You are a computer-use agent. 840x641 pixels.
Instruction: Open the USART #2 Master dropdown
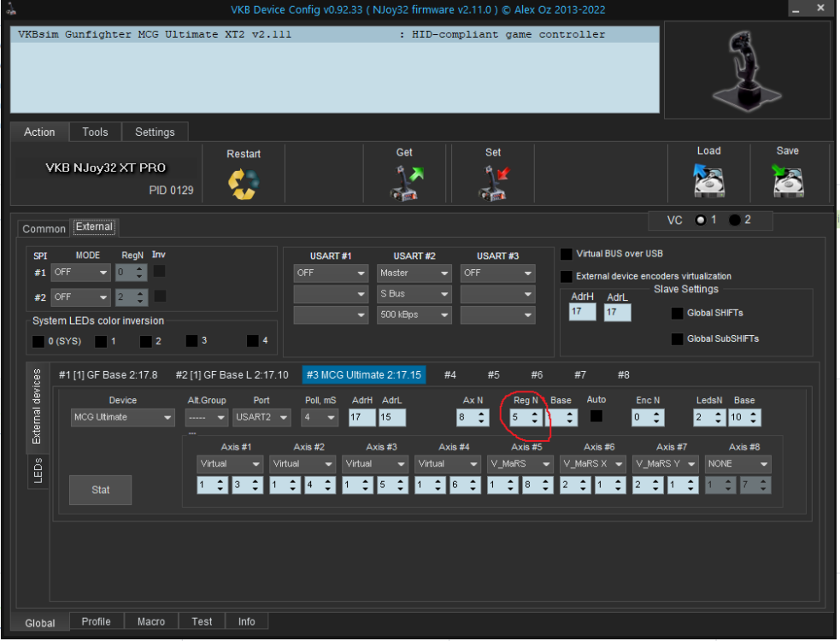point(414,273)
